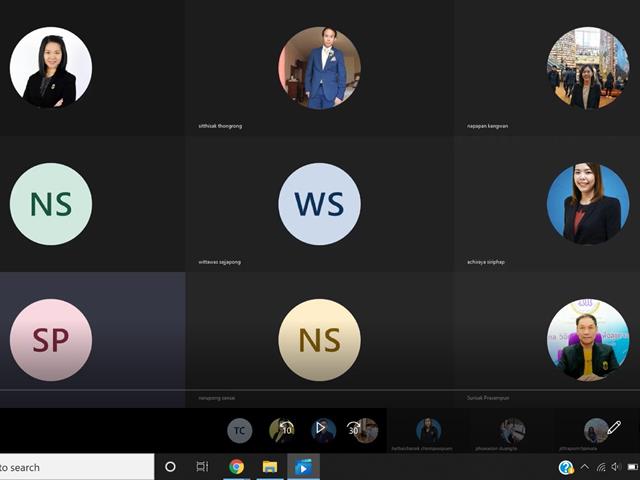The width and height of the screenshot is (640, 480).
Task: Click the Movies & TV taskbar icon
Action: coord(303,467)
